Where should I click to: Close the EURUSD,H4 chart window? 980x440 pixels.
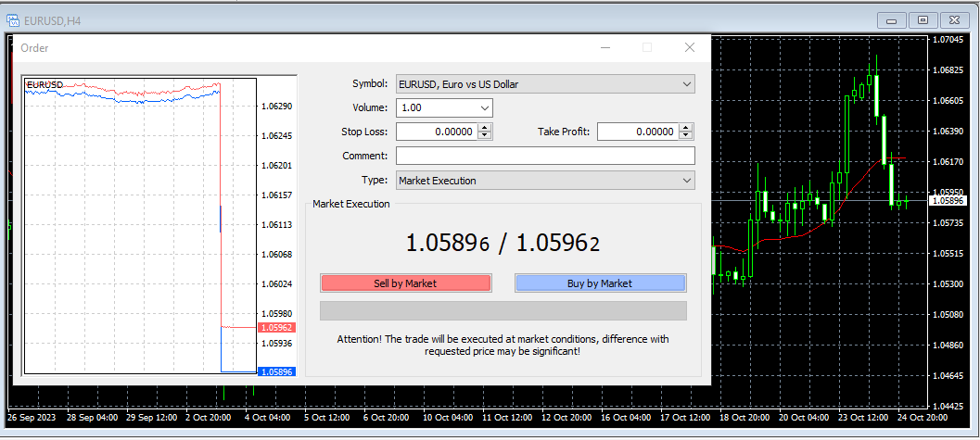pos(954,19)
